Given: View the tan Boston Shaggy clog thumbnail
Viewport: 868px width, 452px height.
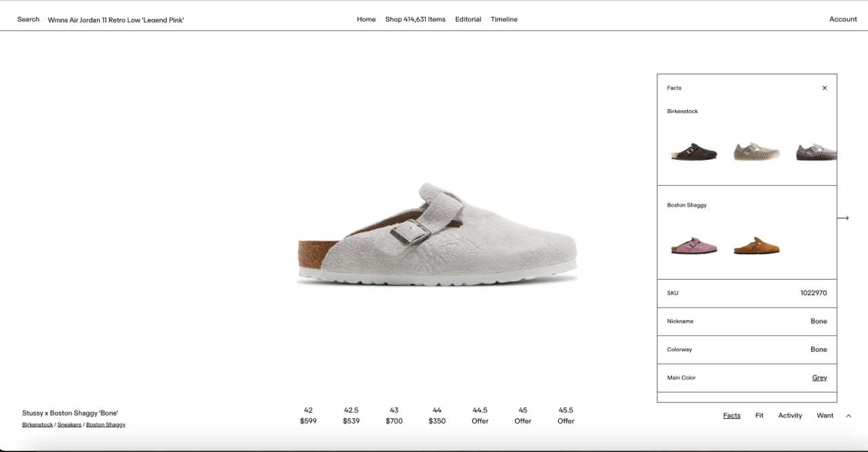Looking at the screenshot, I should (x=757, y=245).
